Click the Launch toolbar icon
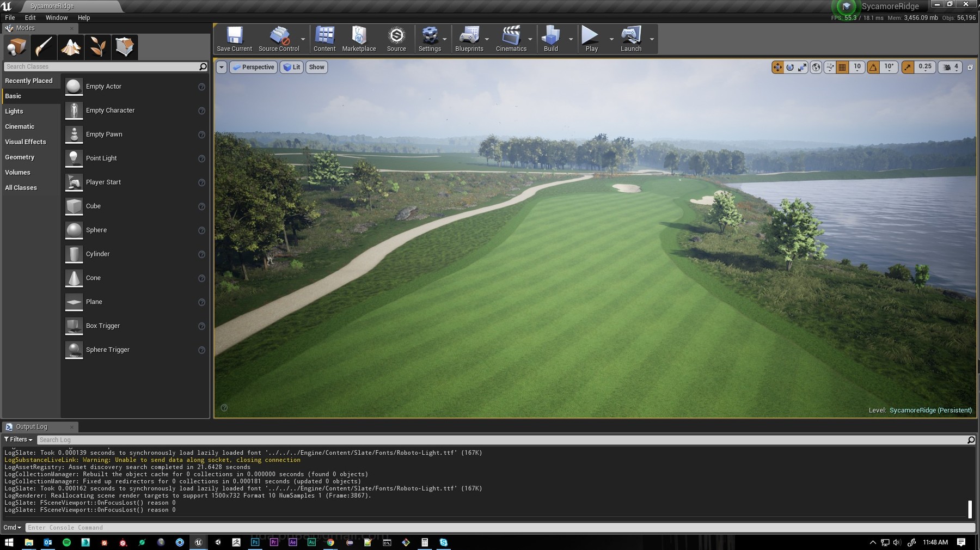 (x=631, y=39)
